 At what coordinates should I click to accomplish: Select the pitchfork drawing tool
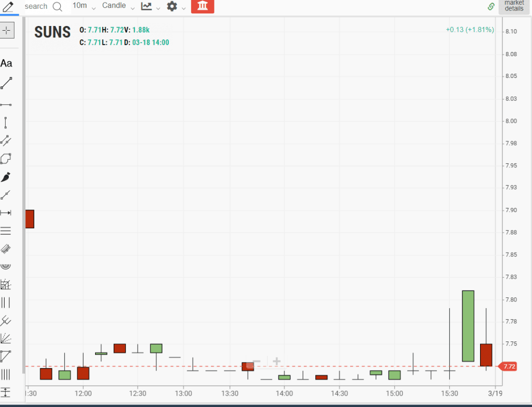point(6,319)
